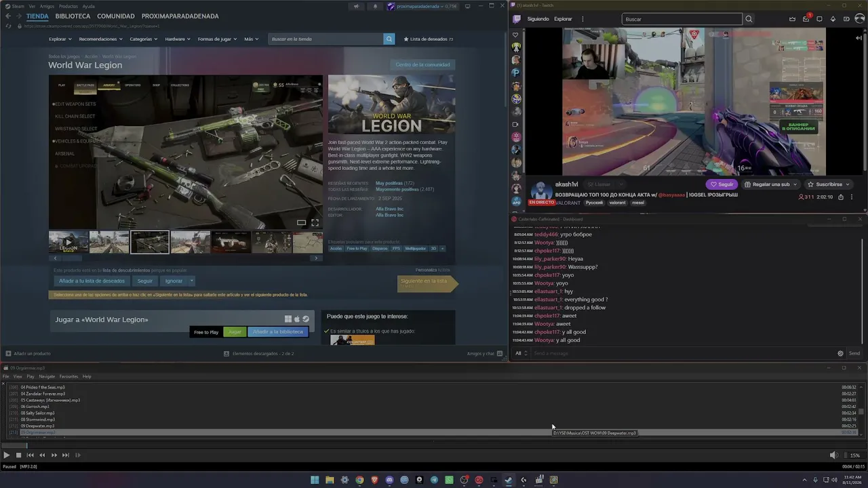868x488 pixels.
Task: Expand Formas de jugar dropdown
Action: pos(217,39)
